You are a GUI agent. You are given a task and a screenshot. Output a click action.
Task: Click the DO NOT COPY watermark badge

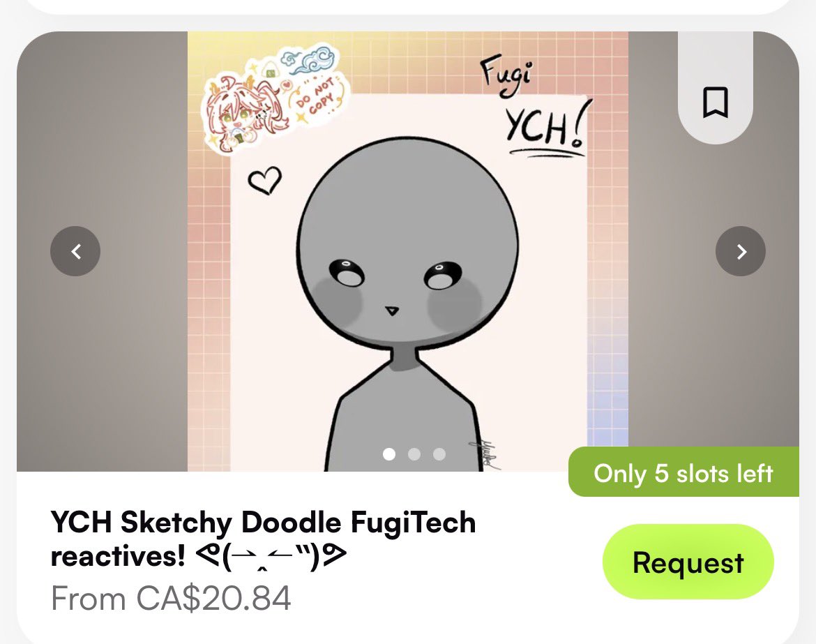(316, 96)
